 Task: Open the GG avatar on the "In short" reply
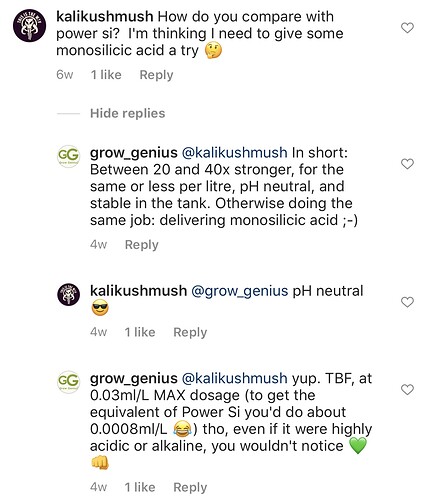[68, 156]
